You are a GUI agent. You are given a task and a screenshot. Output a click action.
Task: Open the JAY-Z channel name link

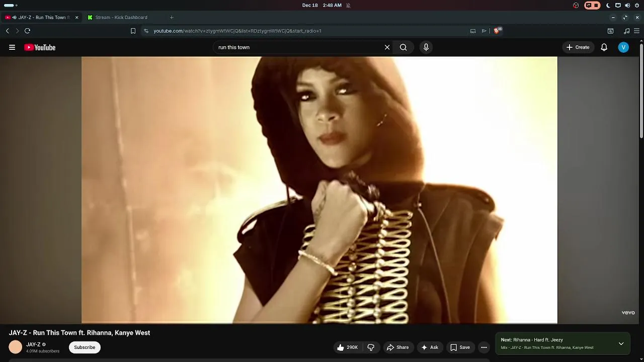pos(33,344)
